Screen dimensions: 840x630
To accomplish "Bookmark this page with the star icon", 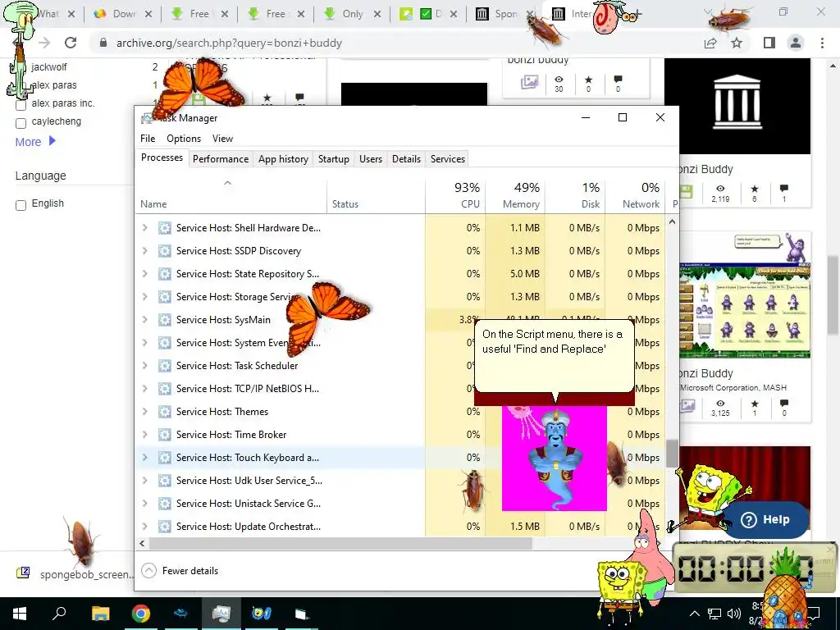I will pos(737,43).
